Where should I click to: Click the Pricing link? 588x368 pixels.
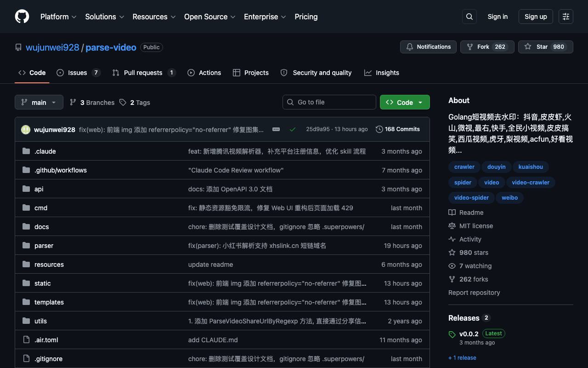306,17
